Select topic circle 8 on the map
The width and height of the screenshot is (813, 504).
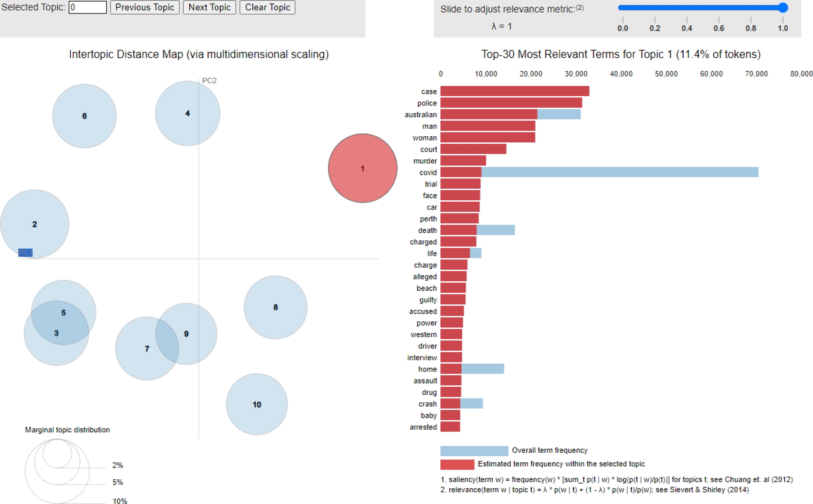click(275, 307)
